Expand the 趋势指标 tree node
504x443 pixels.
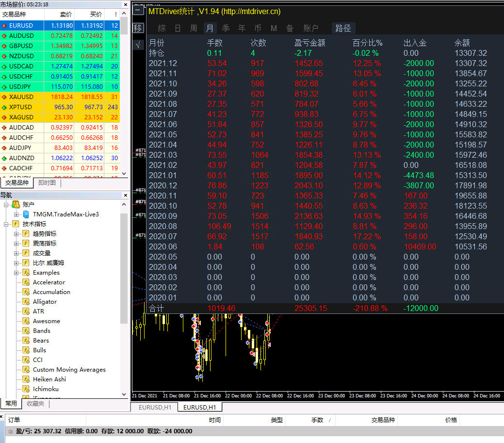point(16,234)
